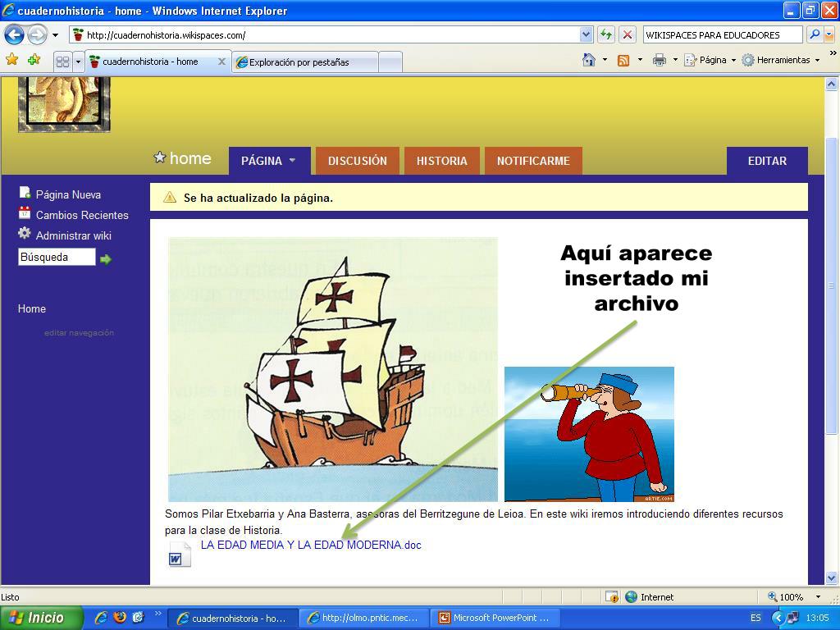Click the green search arrow button
Image resolution: width=840 pixels, height=630 pixels.
tap(106, 259)
